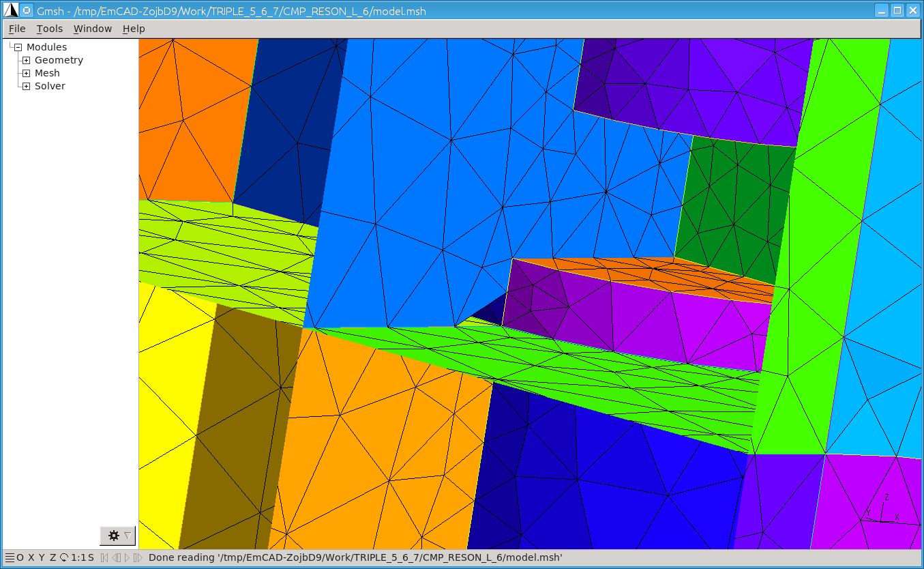Set view along X axis
Viewport: 924px width, 569px height.
point(31,557)
